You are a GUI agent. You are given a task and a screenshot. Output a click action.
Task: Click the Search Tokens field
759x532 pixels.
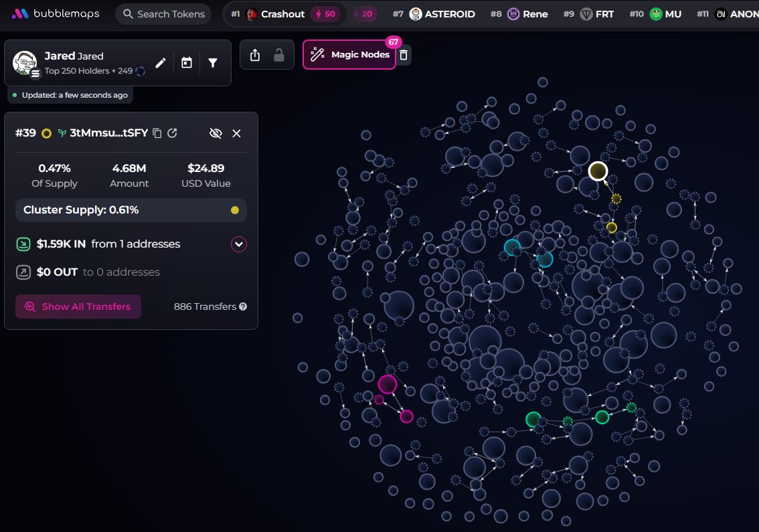[163, 14]
